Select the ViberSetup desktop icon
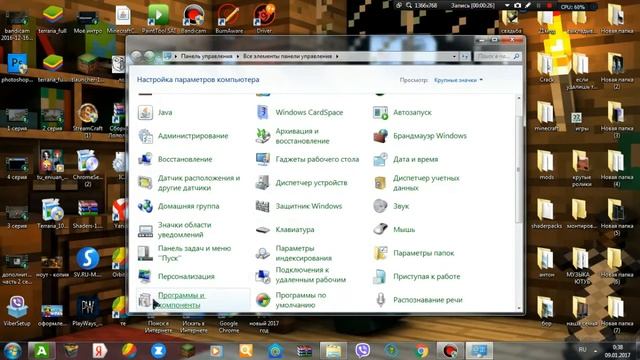Image resolution: width=640 pixels, height=360 pixels. 17,311
